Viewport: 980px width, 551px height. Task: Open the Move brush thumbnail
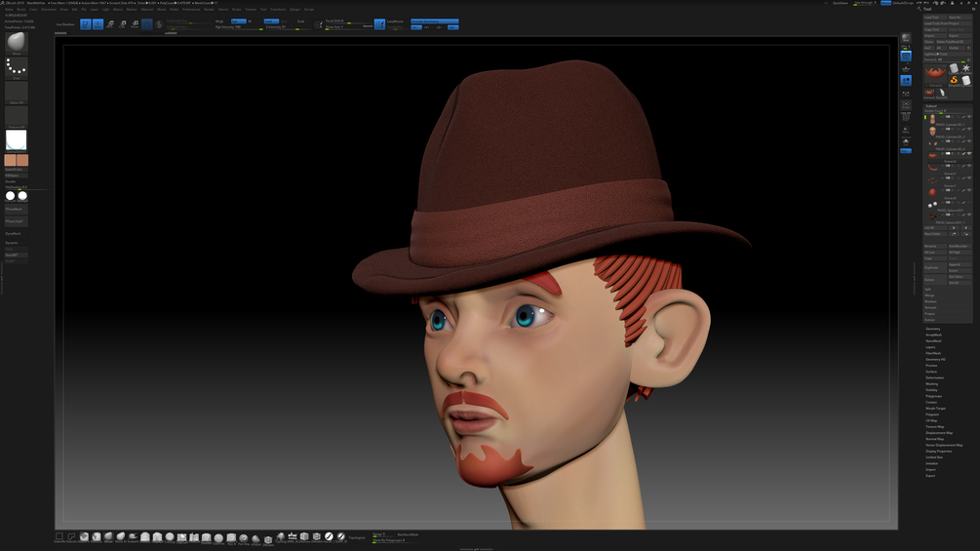17,43
